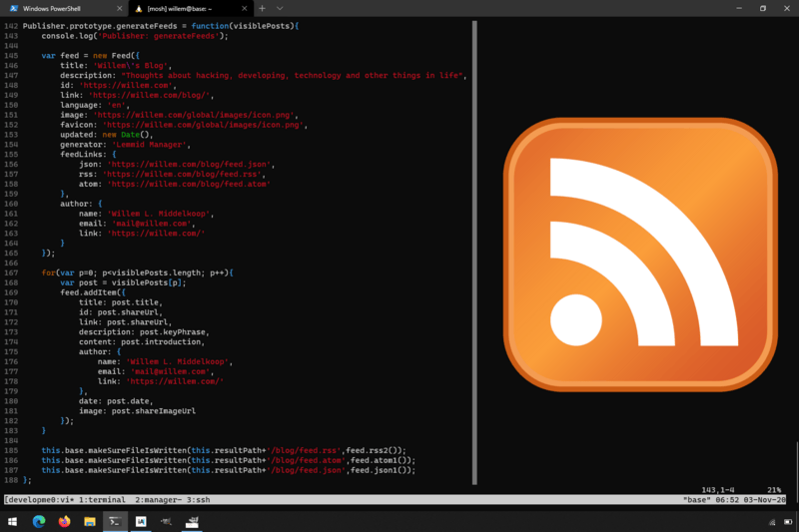Select tmux window 1:terminal in status bar
The image size is (799, 532).
(x=104, y=499)
